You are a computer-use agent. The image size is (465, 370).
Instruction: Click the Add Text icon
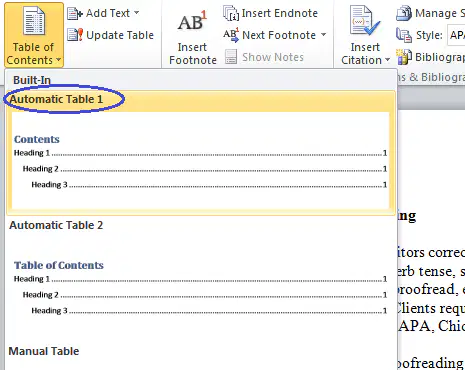pyautogui.click(x=75, y=13)
